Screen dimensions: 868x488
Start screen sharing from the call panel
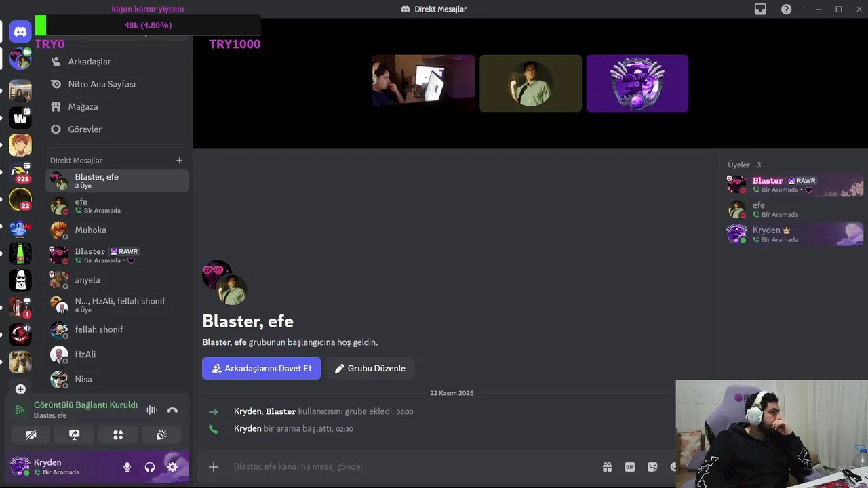click(x=75, y=435)
